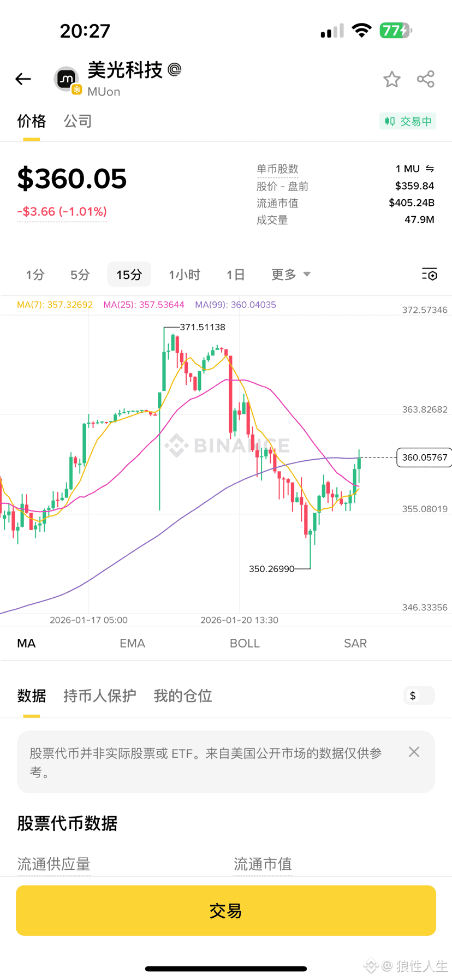The image size is (452, 980).
Task: Tap the 350.26990 low price label
Action: [x=271, y=569]
